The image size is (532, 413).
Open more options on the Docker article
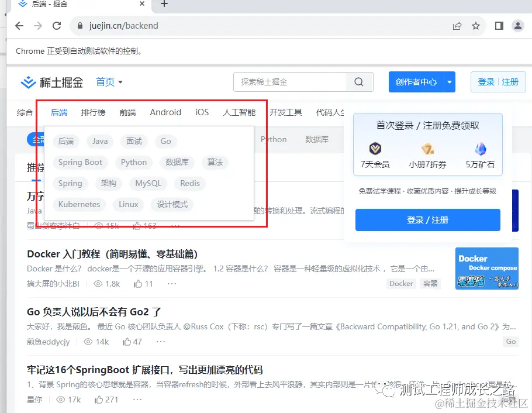(x=171, y=283)
